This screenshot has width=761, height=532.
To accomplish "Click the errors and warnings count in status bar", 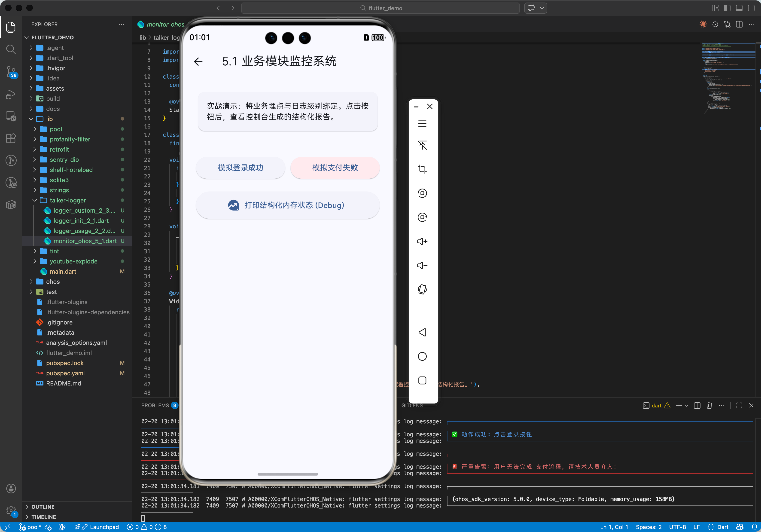I will (x=147, y=527).
